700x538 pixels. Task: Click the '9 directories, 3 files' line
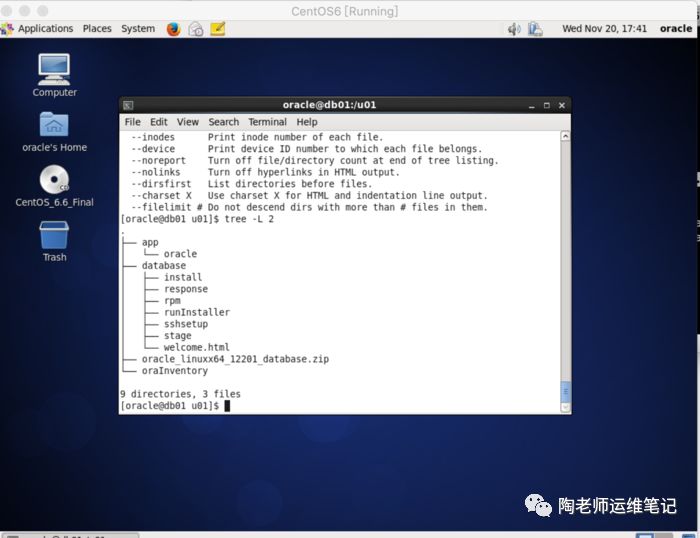click(180, 394)
